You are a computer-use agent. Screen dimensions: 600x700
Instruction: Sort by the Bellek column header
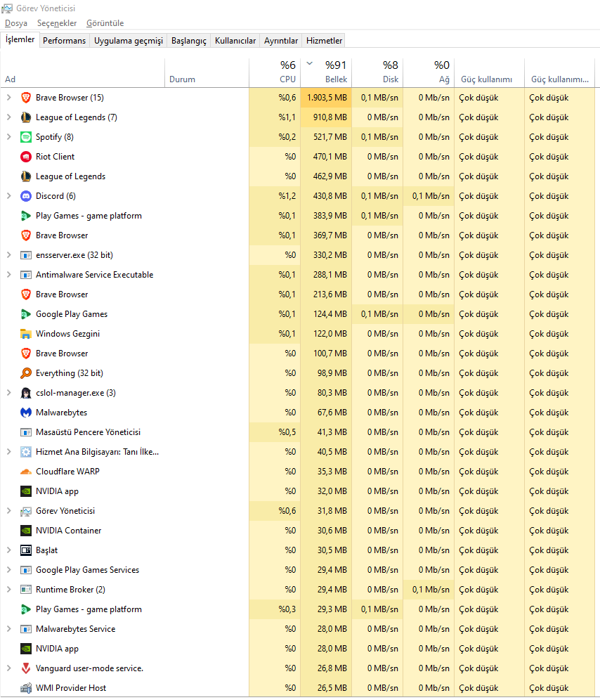326,72
